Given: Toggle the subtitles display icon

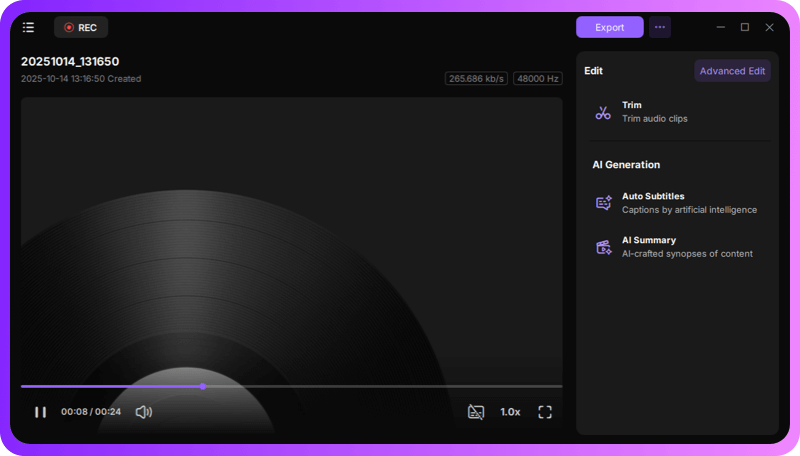Looking at the screenshot, I should [476, 412].
